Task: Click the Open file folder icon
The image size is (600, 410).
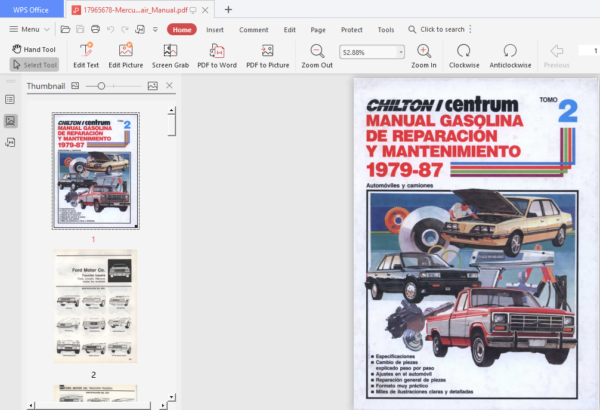Action: 65,29
